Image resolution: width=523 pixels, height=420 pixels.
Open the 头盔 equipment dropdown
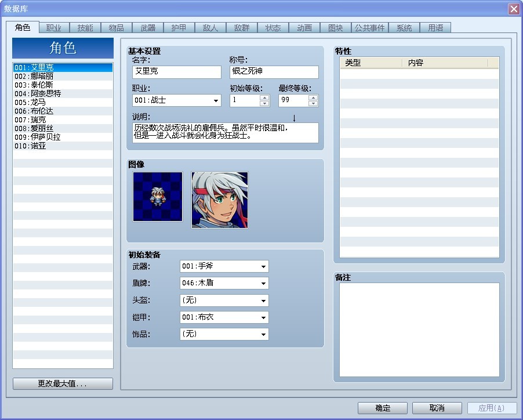pyautogui.click(x=224, y=300)
